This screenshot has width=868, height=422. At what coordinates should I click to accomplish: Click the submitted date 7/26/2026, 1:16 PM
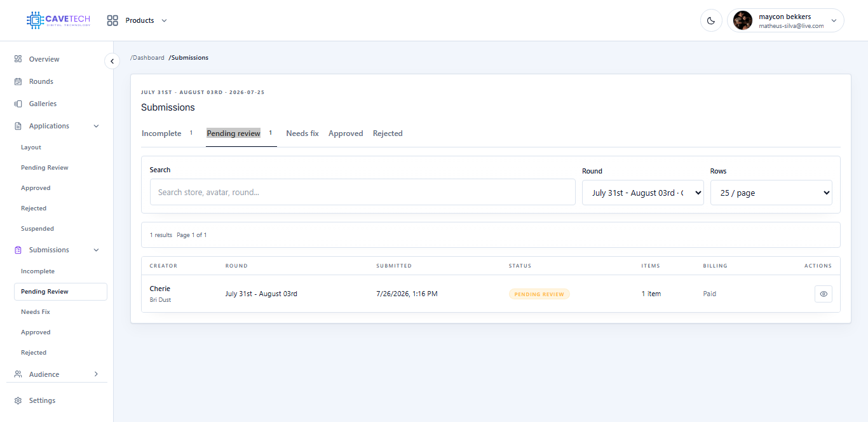407,294
